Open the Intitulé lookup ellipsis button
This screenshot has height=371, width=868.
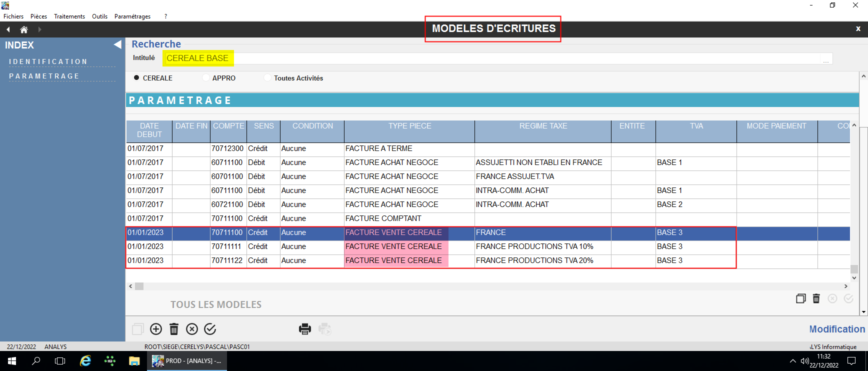click(825, 59)
